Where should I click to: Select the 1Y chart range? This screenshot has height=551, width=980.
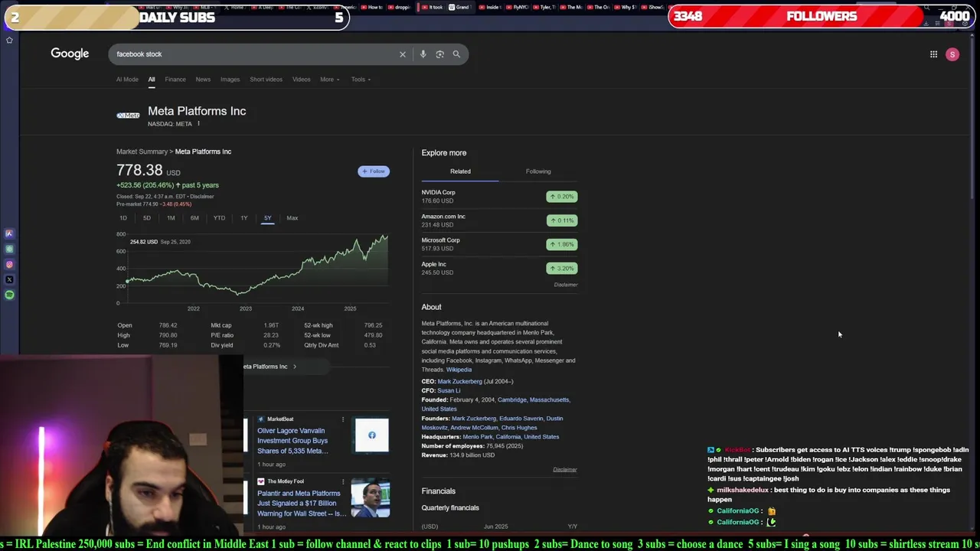click(x=244, y=218)
